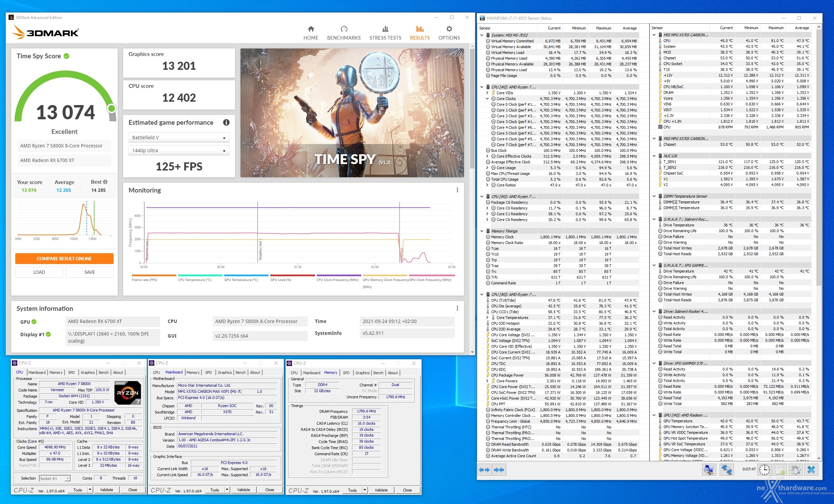
Task: Switch to Bench tab in CPU-Z CPU window
Action: coord(103,372)
